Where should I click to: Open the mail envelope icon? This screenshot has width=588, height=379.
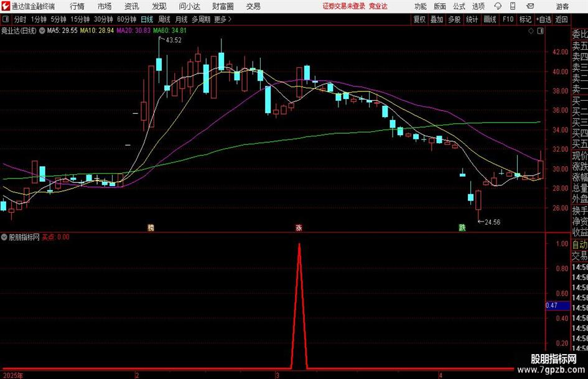[530, 6]
